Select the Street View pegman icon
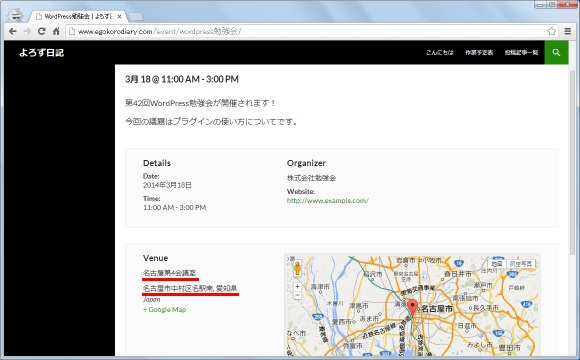Image resolution: width=580 pixels, height=360 pixels. (x=297, y=269)
